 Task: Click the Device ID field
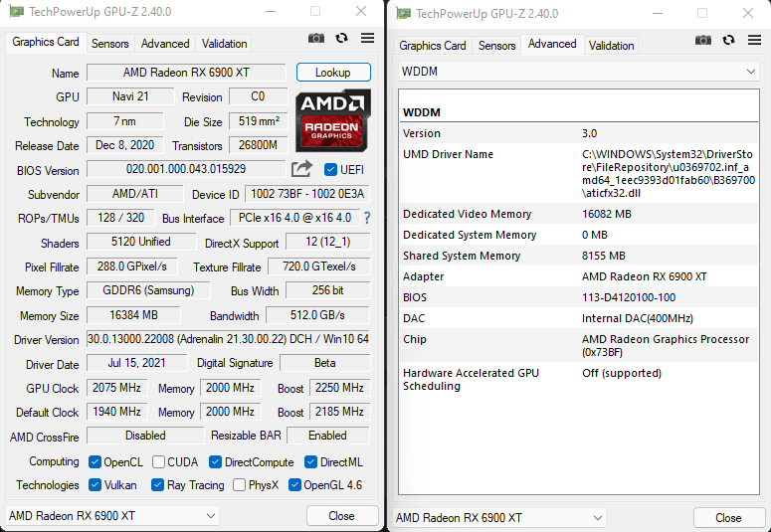click(307, 194)
